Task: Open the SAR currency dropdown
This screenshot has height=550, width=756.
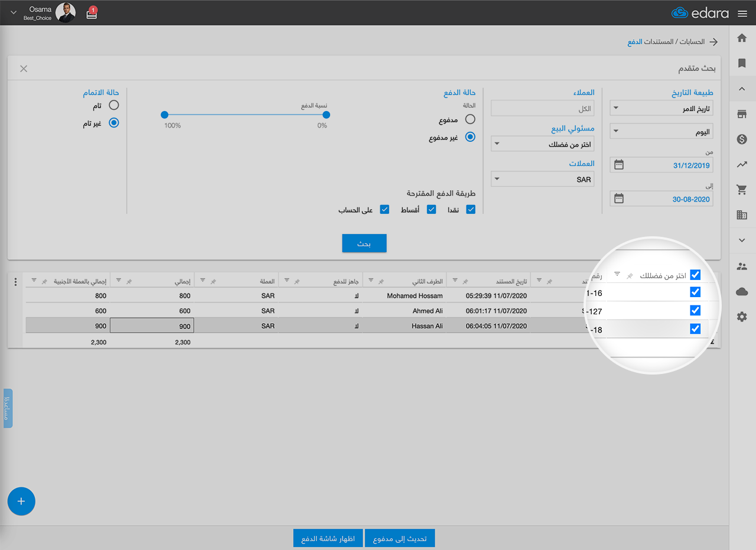Action: tap(542, 180)
